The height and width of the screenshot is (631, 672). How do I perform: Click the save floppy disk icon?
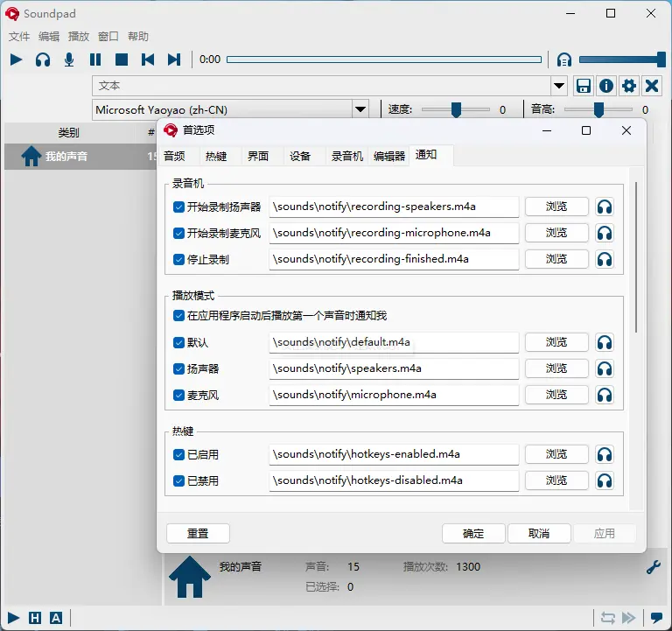coord(583,86)
